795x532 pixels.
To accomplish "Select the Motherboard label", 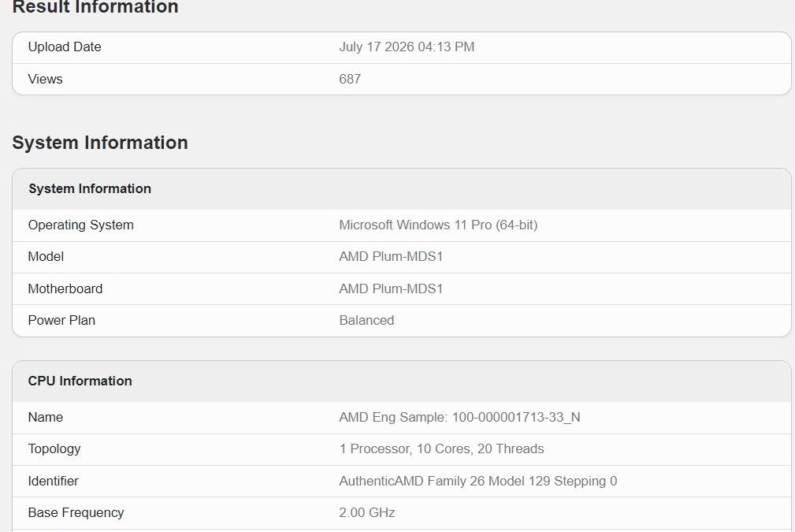I will click(x=65, y=288).
